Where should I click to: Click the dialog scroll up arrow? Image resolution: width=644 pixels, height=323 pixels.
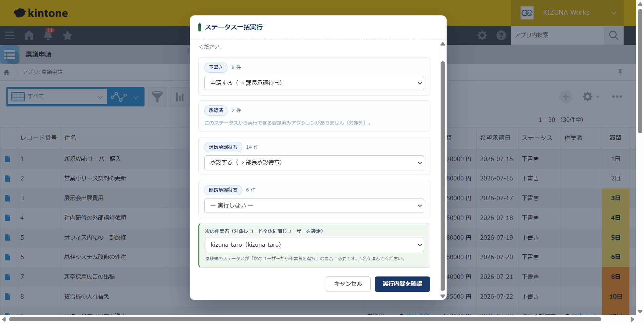pyautogui.click(x=443, y=44)
